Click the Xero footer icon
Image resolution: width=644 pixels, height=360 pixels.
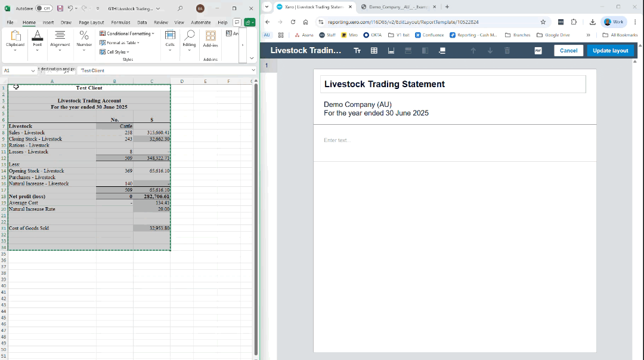point(391,51)
